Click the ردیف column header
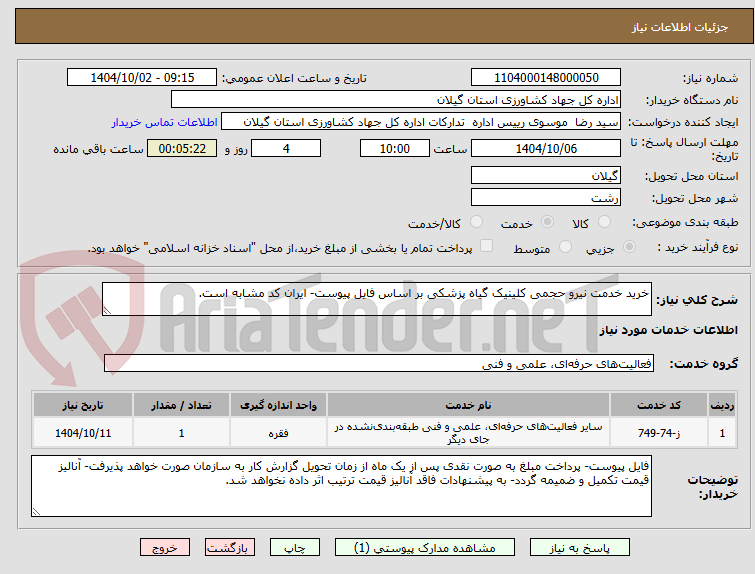The height and width of the screenshot is (574, 755). [x=722, y=405]
